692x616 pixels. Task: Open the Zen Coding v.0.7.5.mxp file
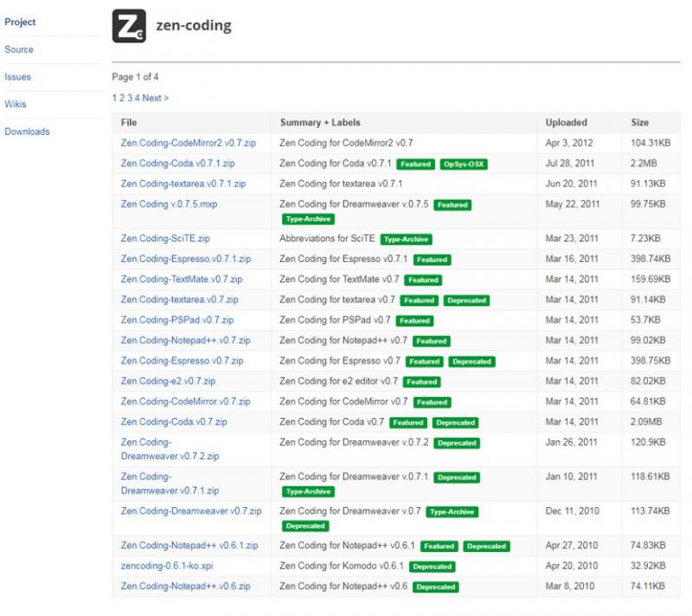(168, 204)
